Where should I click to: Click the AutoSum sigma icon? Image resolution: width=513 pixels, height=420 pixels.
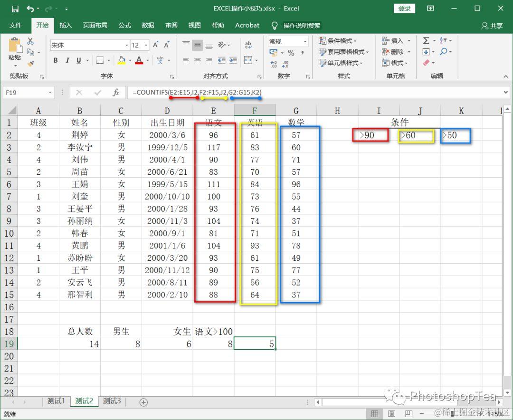tap(426, 40)
